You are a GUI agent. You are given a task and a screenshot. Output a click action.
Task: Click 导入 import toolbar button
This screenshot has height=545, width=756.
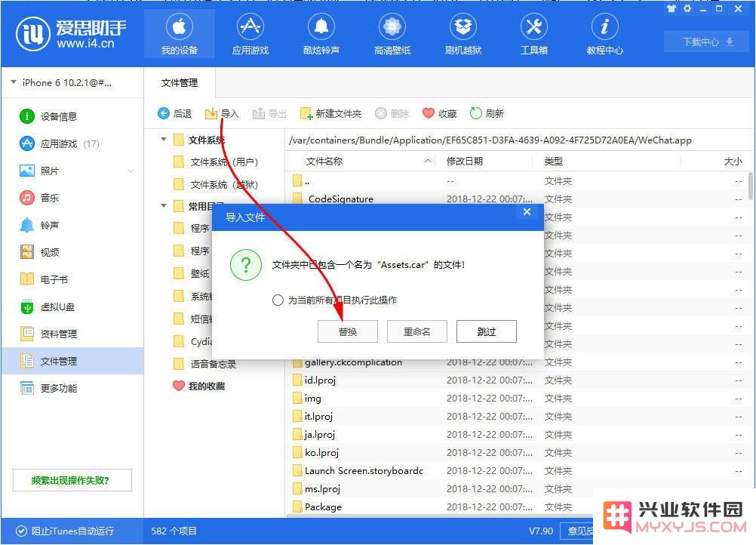click(222, 113)
